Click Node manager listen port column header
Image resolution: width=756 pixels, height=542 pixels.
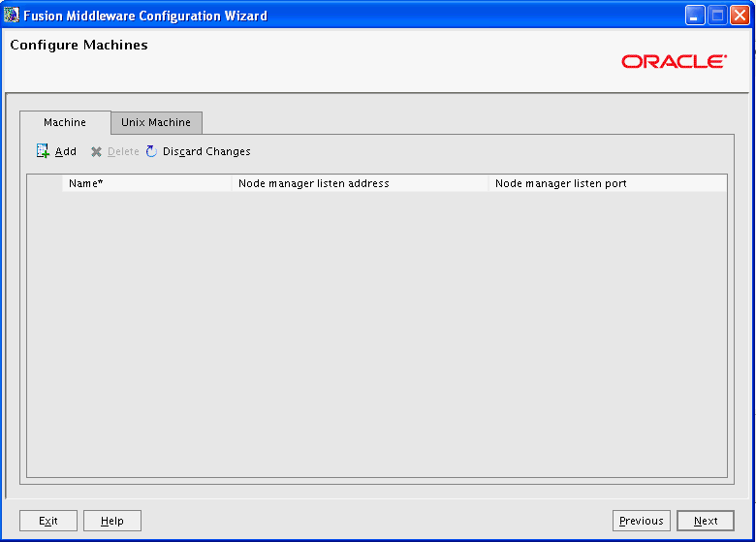608,183
